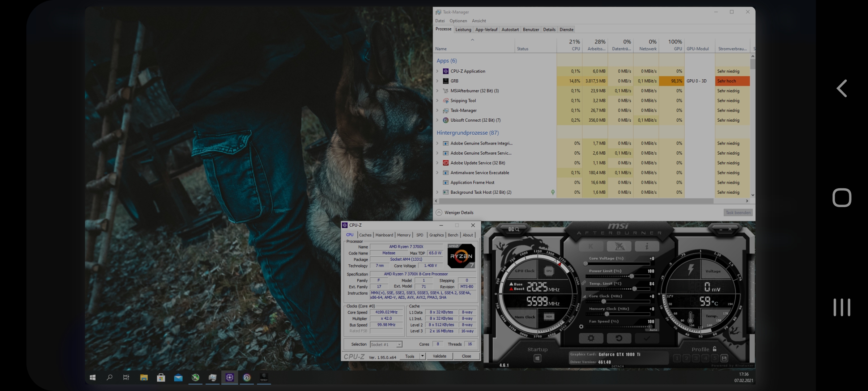Toggle the power and temp limit link icon
868x391 pixels.
coord(583,283)
